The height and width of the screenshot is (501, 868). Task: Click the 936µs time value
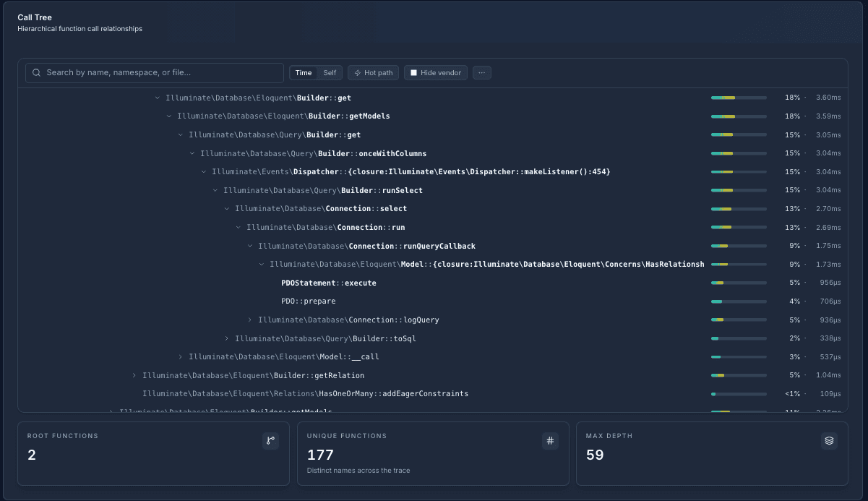pos(830,320)
